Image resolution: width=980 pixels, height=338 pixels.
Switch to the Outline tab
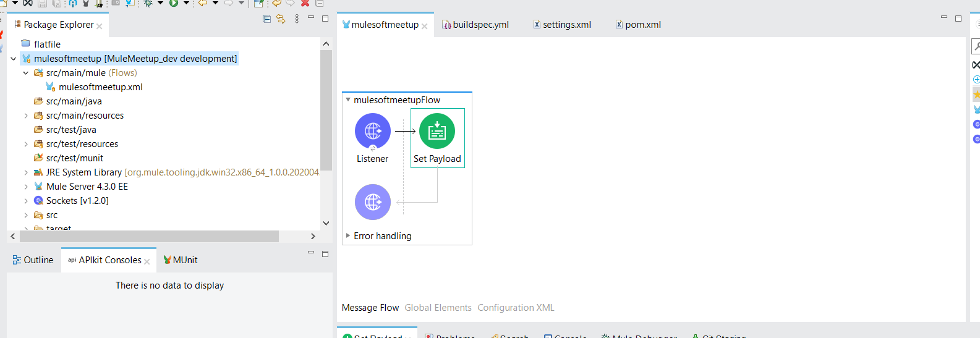click(x=33, y=260)
